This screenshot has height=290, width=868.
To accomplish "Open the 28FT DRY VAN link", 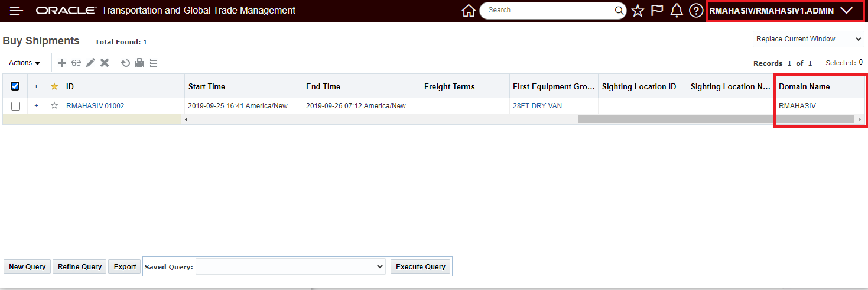I will [x=537, y=106].
